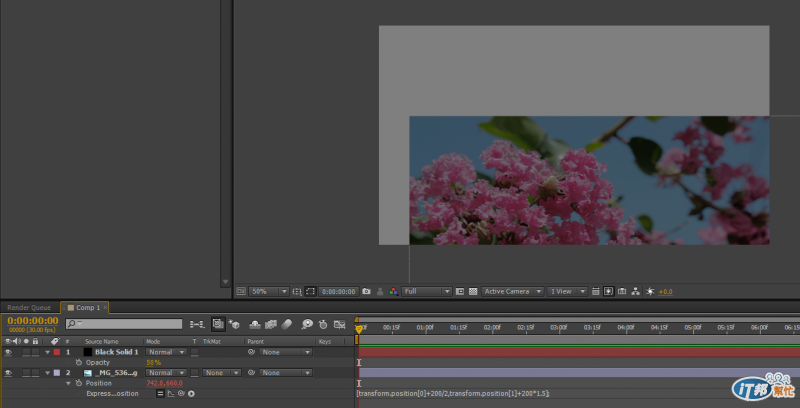Click the Region of Interest icon
800x408 pixels.
[x=460, y=291]
